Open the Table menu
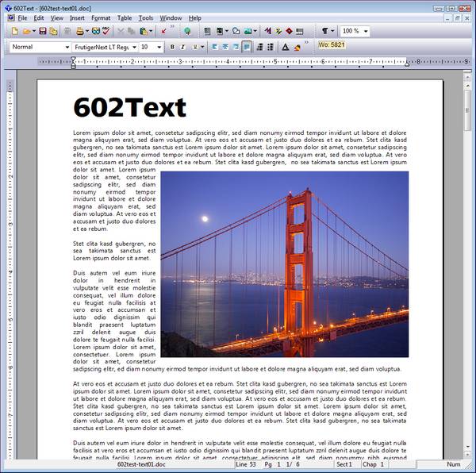The width and height of the screenshot is (476, 473). [x=125, y=18]
